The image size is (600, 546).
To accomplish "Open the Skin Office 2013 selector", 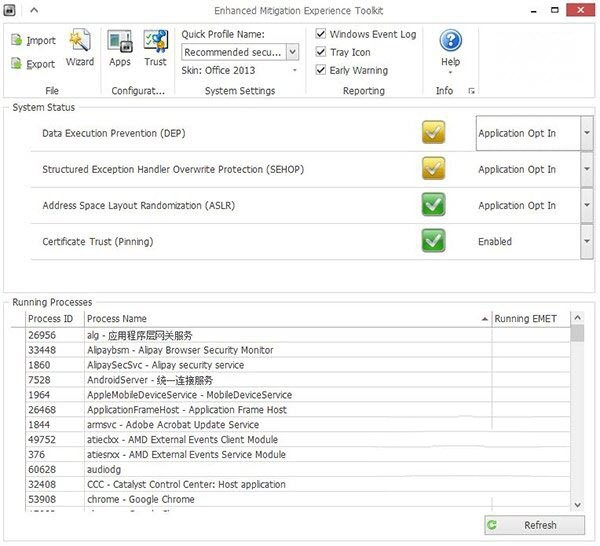I will pos(294,71).
